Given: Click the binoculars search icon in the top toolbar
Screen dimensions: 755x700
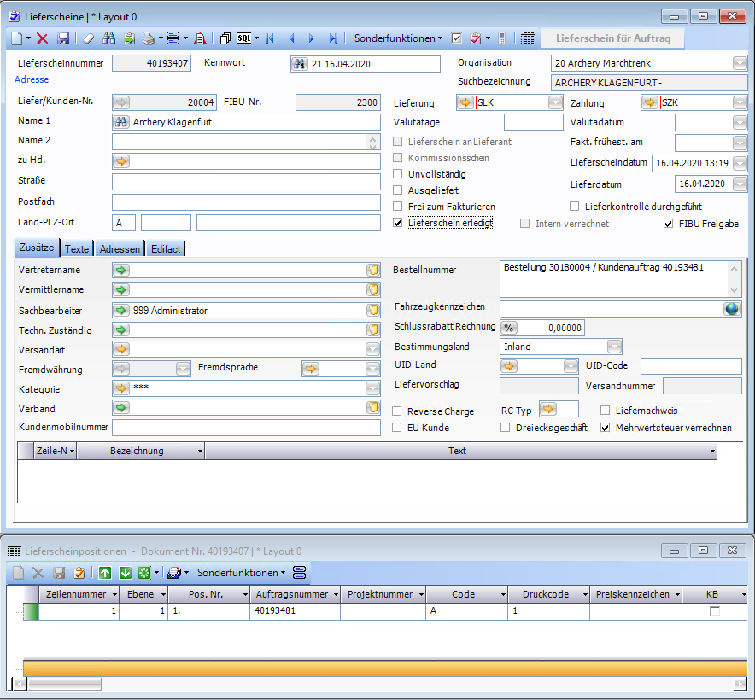Looking at the screenshot, I should point(108,38).
